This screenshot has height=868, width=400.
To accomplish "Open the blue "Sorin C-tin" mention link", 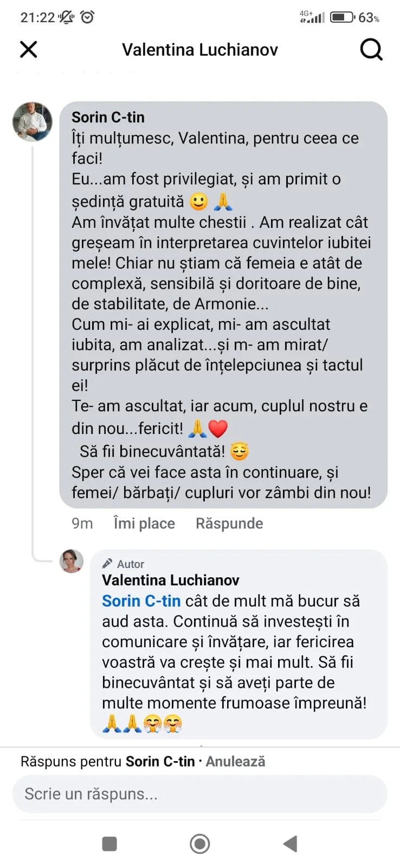I will [141, 601].
